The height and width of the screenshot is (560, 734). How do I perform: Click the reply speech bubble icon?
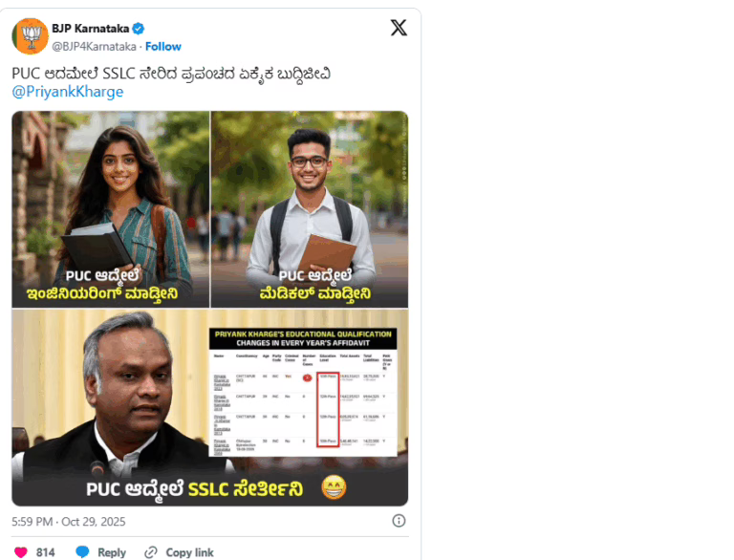(82, 552)
